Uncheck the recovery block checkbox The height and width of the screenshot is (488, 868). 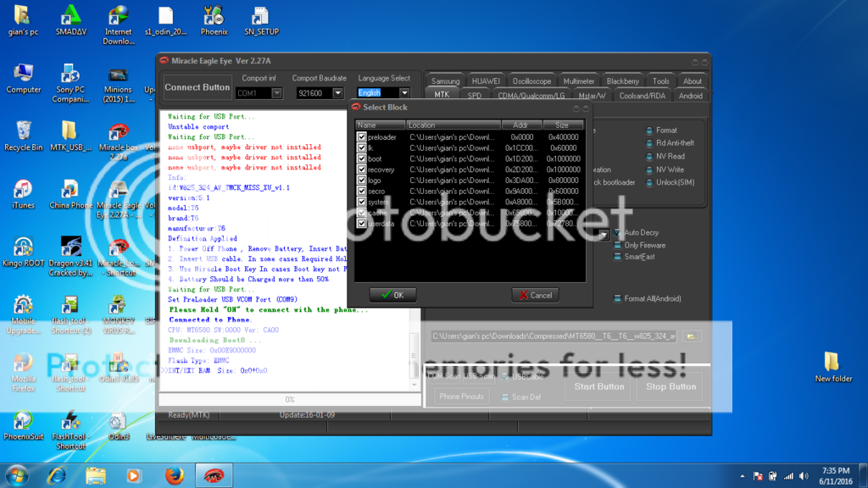point(362,170)
